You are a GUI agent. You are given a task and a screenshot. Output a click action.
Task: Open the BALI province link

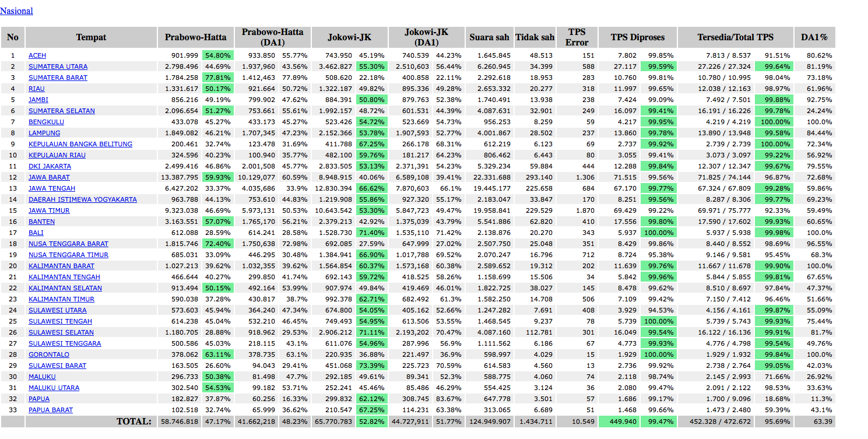click(36, 233)
